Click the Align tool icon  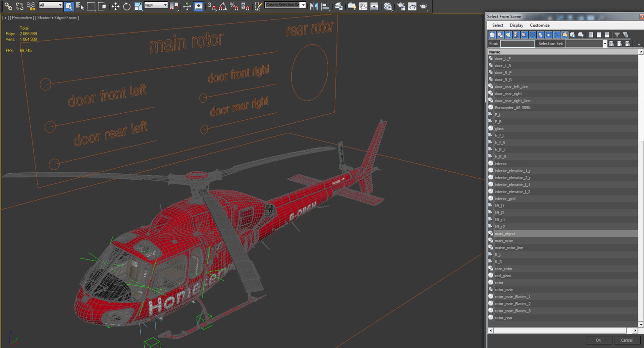pos(325,6)
